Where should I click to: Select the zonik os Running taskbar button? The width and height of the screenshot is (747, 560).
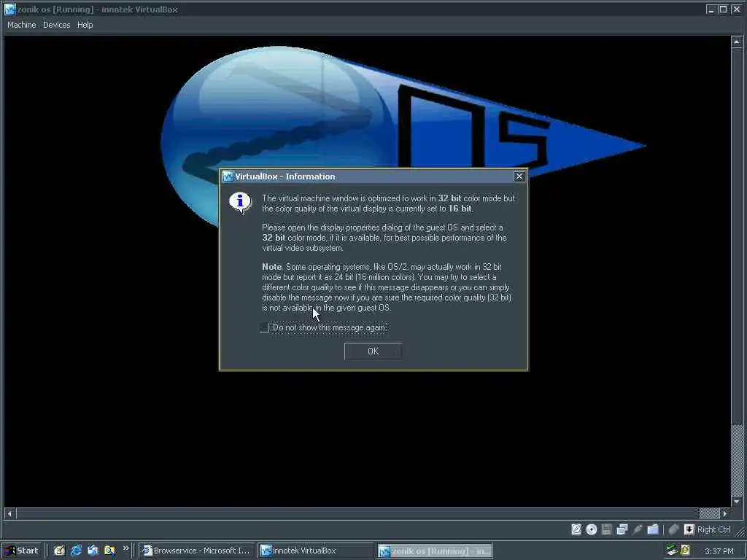coord(435,551)
